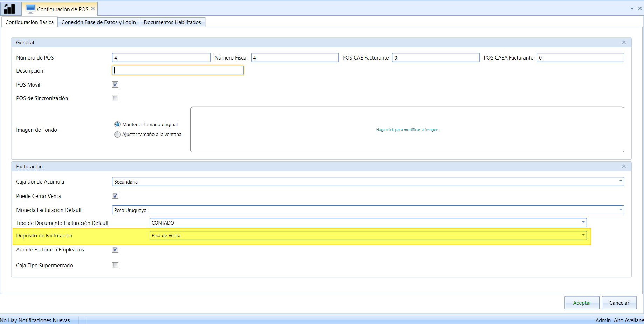Open Caja donde Acumula dropdown
Viewport: 644px width, 324px height.
click(x=368, y=181)
